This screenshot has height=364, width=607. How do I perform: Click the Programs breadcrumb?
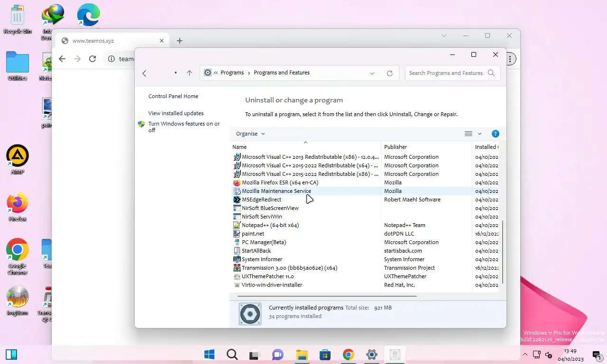click(x=232, y=73)
